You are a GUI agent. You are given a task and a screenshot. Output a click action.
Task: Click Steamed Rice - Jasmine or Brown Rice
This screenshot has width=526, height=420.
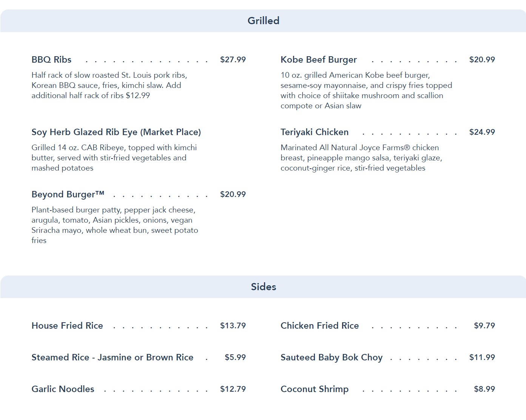[112, 357]
